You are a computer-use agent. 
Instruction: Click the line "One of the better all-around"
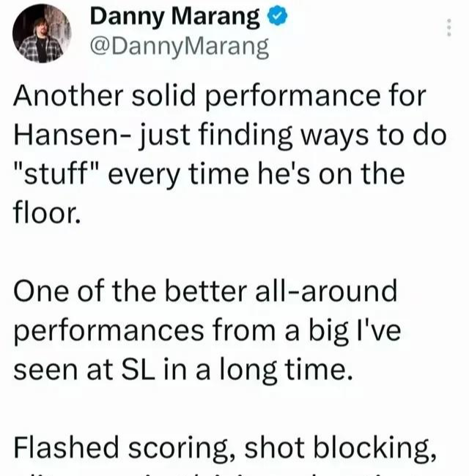coord(205,291)
